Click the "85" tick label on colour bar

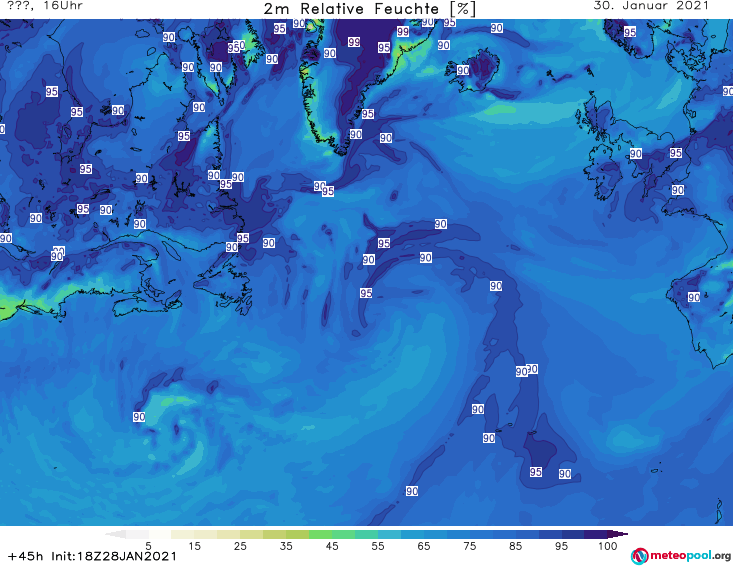click(x=516, y=546)
